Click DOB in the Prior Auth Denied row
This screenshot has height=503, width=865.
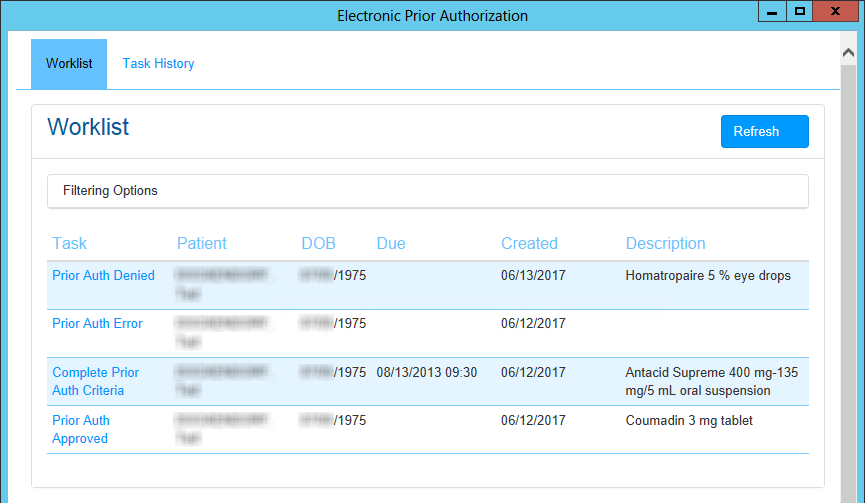click(333, 275)
